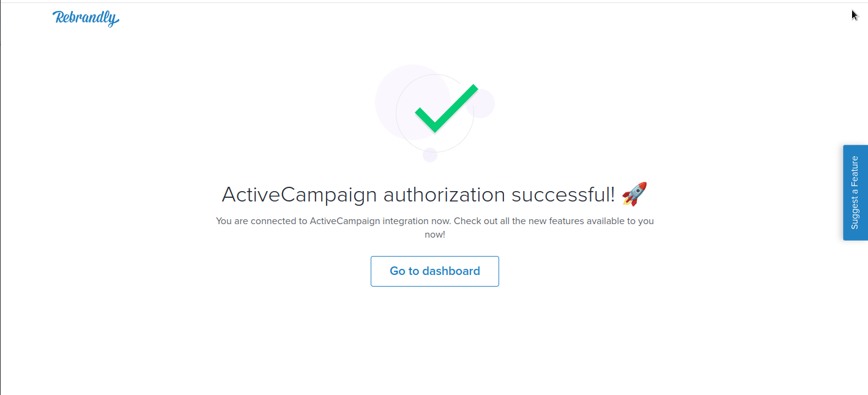The image size is (868, 395).
Task: Click the word "dashboard" on the outlined button
Action: tap(451, 271)
